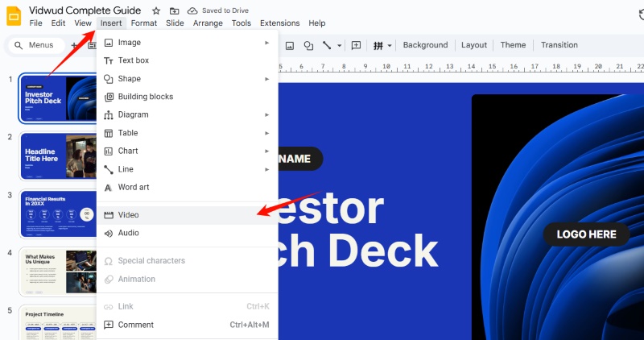Expand the Diagram submenu arrow
This screenshot has height=340, width=644.
point(267,114)
